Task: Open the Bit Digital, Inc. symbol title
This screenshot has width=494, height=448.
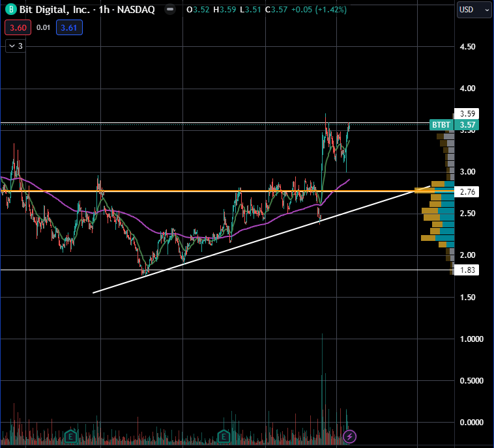Action: click(x=87, y=10)
